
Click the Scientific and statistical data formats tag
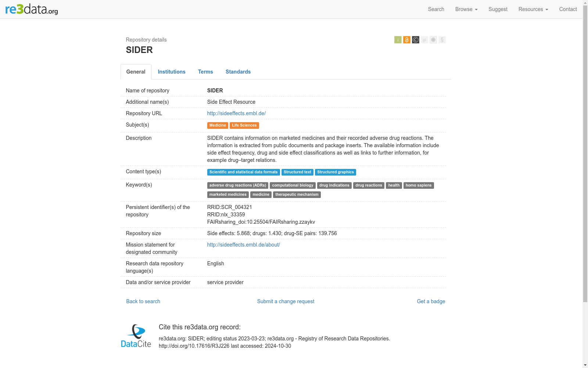[244, 172]
